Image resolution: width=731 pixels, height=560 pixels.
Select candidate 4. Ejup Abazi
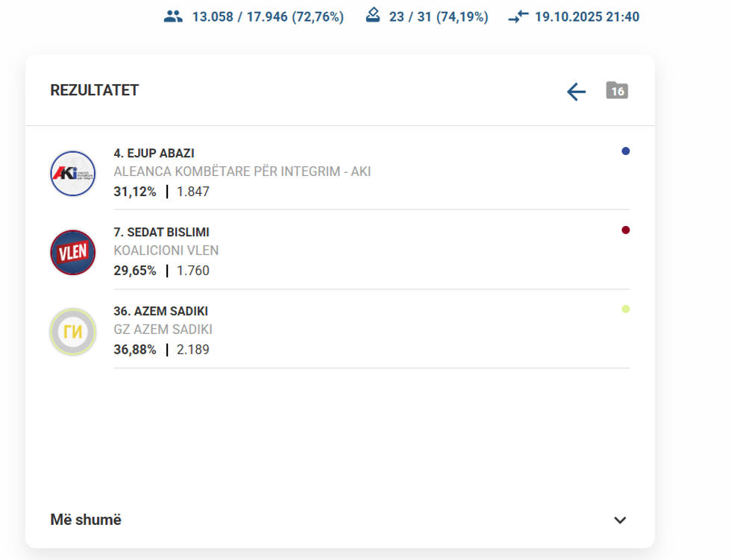tap(154, 153)
